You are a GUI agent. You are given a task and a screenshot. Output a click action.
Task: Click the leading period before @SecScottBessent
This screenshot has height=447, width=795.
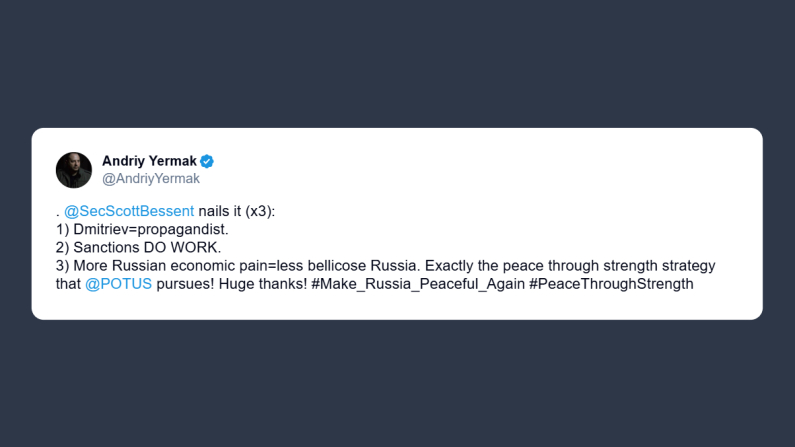coord(58,213)
